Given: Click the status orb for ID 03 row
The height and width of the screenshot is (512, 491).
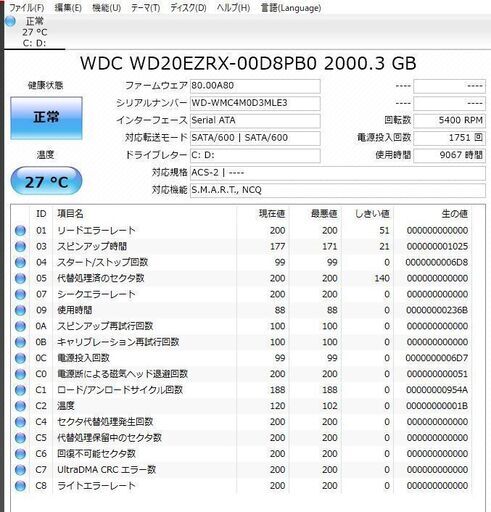Looking at the screenshot, I should tap(20, 247).
